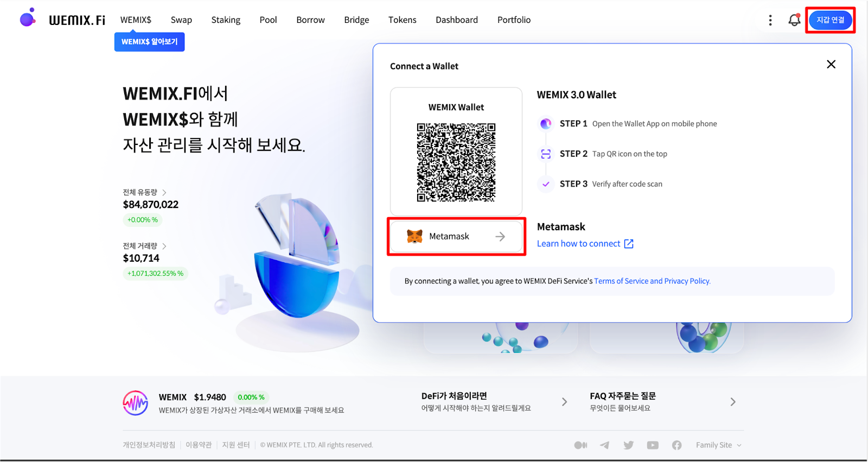Open the DeFi가 처음이라면 guide
The width and height of the screenshot is (868, 462).
[476, 402]
